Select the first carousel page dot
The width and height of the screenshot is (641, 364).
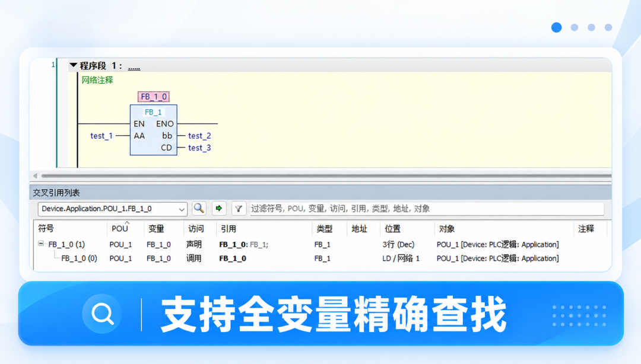[556, 27]
